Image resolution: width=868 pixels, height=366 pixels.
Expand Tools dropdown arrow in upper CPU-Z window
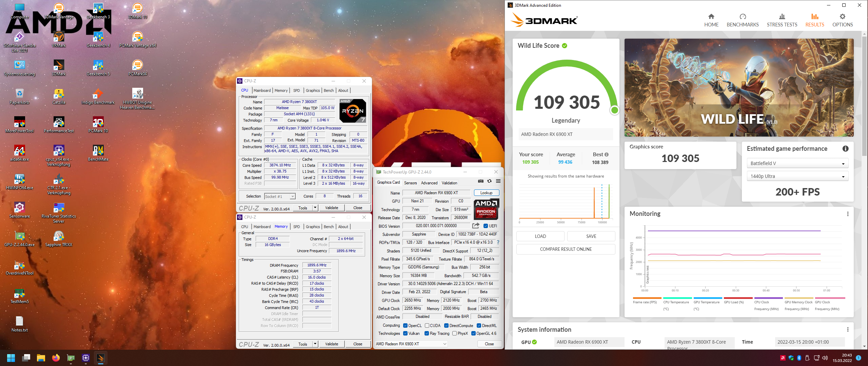315,208
